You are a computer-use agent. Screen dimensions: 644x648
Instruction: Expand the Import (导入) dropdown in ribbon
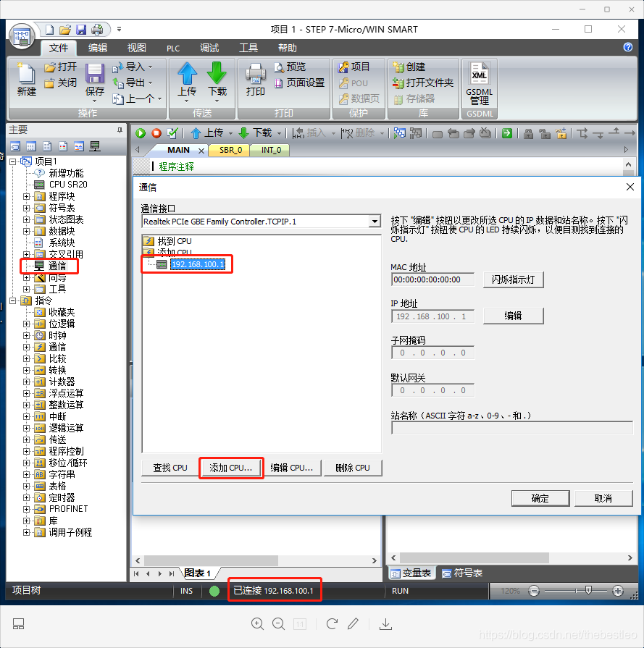click(x=150, y=67)
